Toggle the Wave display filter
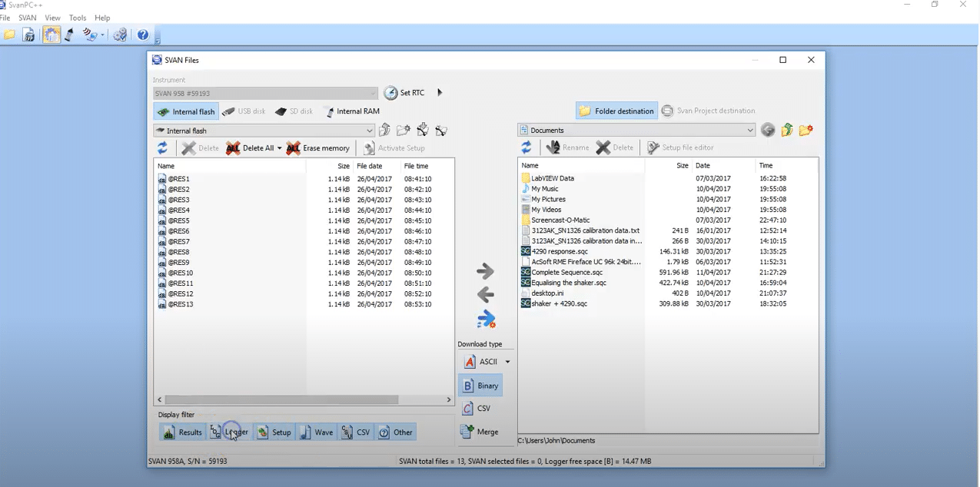Screen dimensions: 980x487 316,432
